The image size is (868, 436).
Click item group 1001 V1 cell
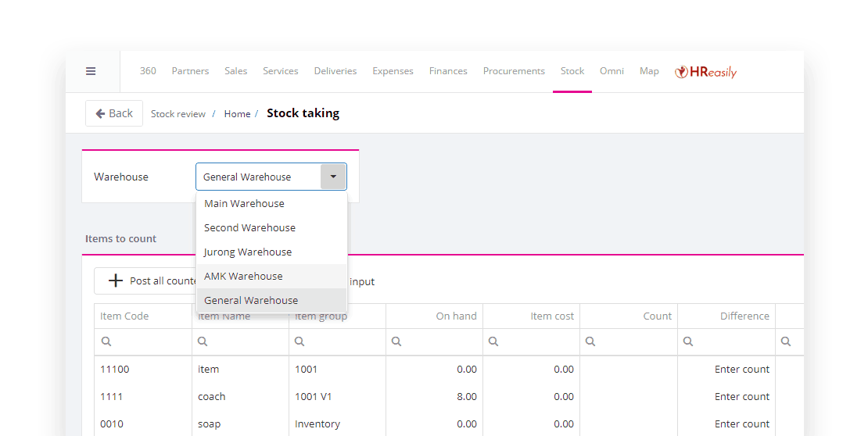337,397
